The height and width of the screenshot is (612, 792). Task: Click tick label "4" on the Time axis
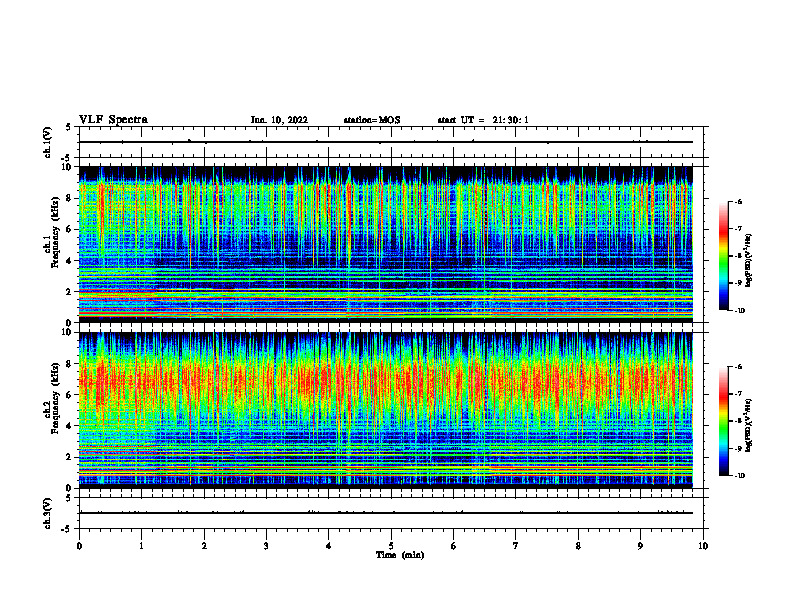pos(329,546)
